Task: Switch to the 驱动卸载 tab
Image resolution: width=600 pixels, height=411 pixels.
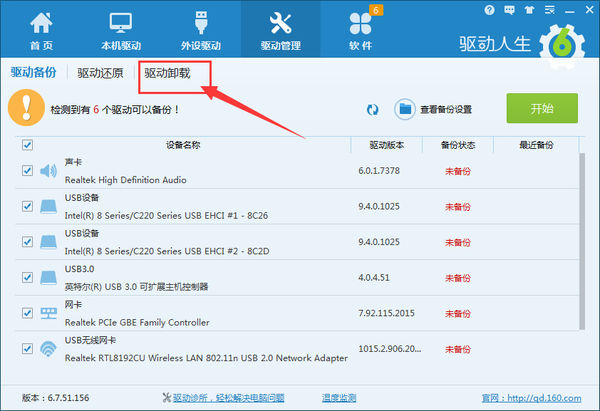Action: coord(167,73)
